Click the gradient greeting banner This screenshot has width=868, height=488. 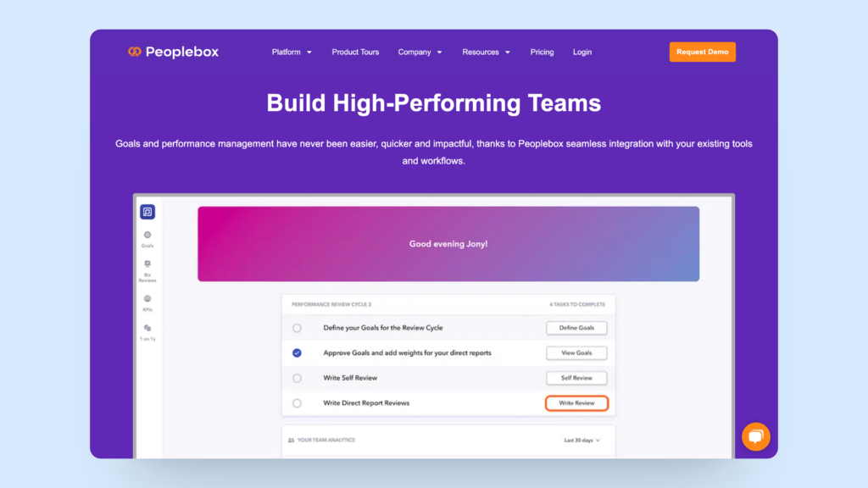click(449, 242)
